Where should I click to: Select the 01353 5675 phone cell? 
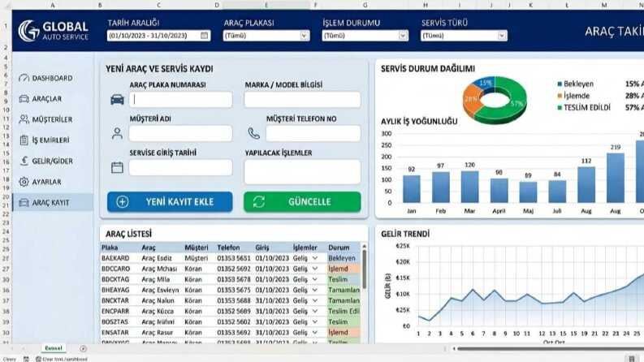point(235,291)
